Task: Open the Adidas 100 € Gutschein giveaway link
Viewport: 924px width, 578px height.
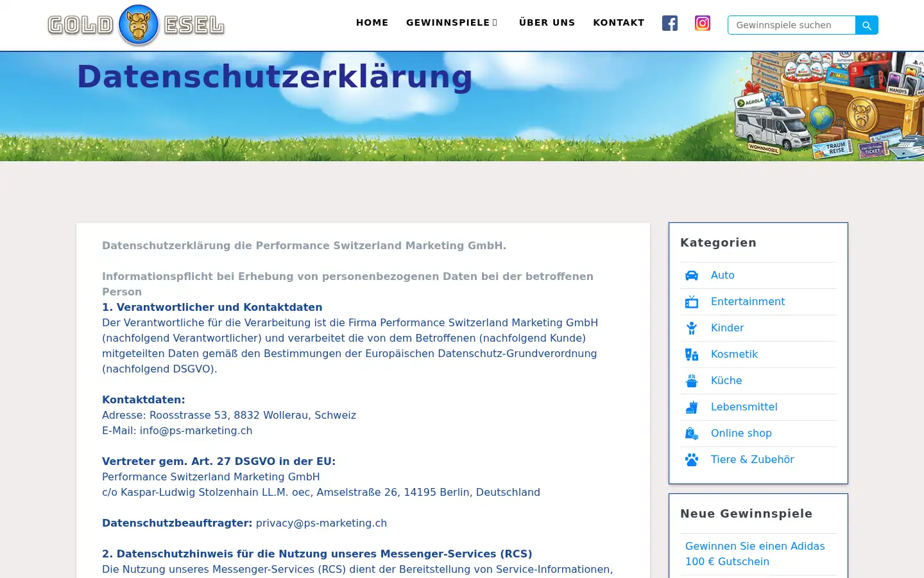Action: click(755, 554)
